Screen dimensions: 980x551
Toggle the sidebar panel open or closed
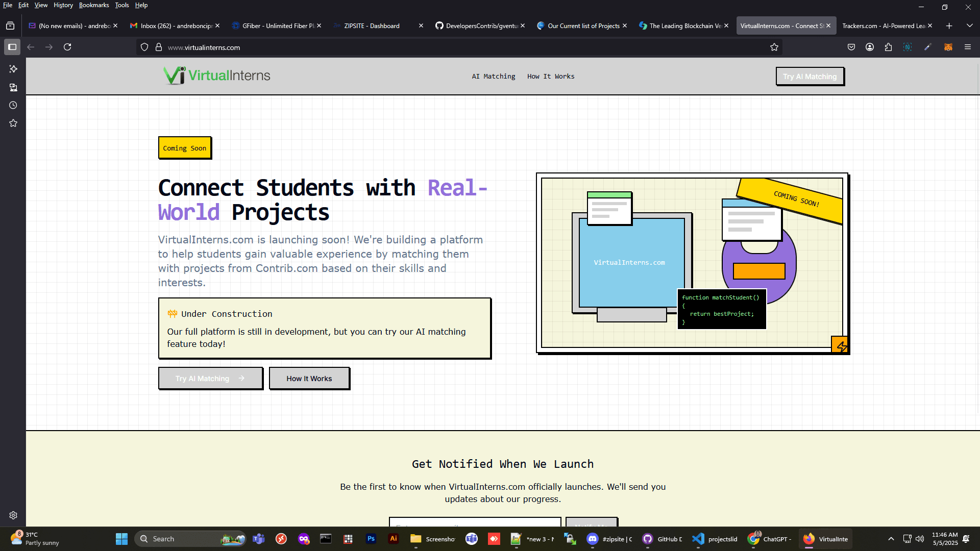[12, 47]
